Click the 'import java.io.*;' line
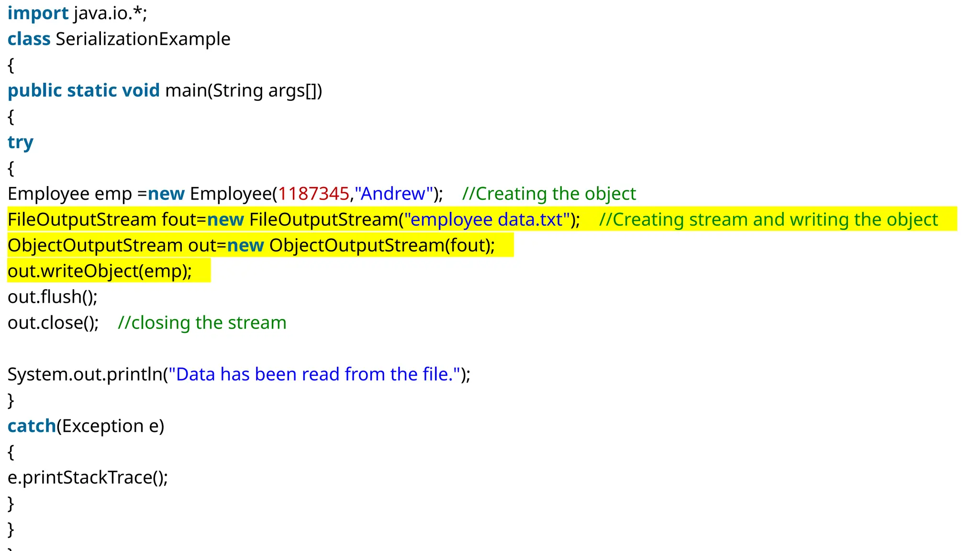980x551 pixels. click(78, 13)
